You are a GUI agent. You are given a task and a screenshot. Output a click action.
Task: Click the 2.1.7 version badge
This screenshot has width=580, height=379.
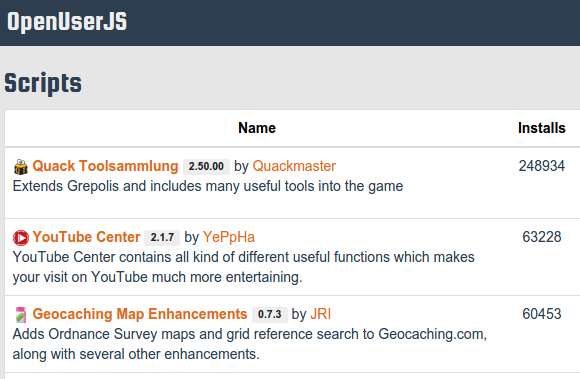point(162,237)
